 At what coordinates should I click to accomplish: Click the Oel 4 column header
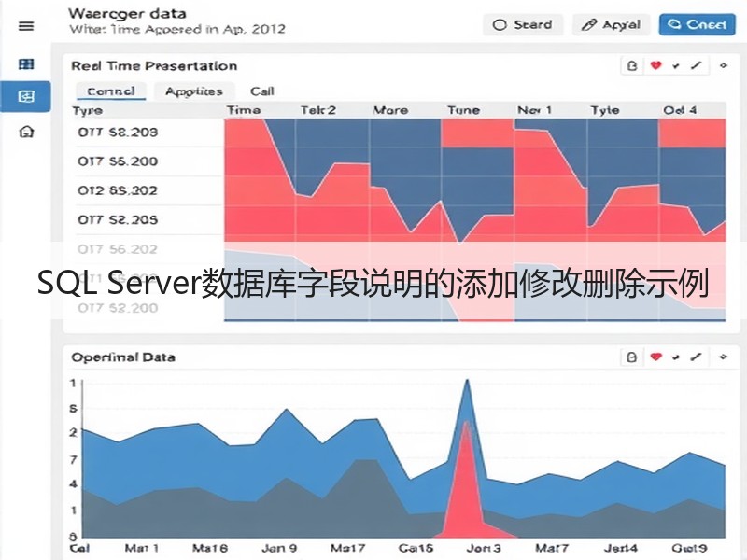[680, 110]
